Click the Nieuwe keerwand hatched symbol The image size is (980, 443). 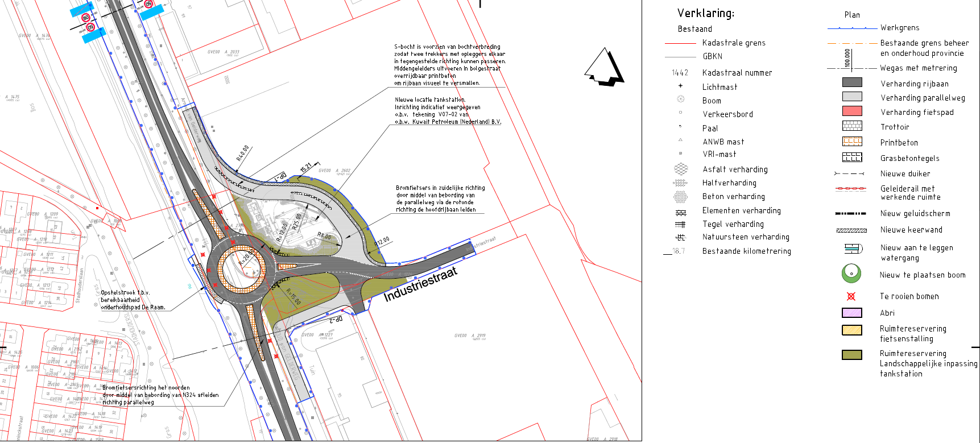[851, 230]
